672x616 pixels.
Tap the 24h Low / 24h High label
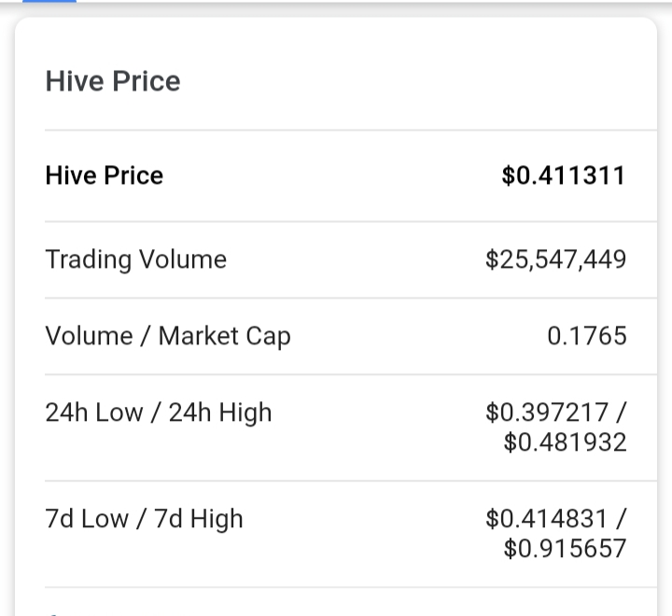(x=159, y=413)
